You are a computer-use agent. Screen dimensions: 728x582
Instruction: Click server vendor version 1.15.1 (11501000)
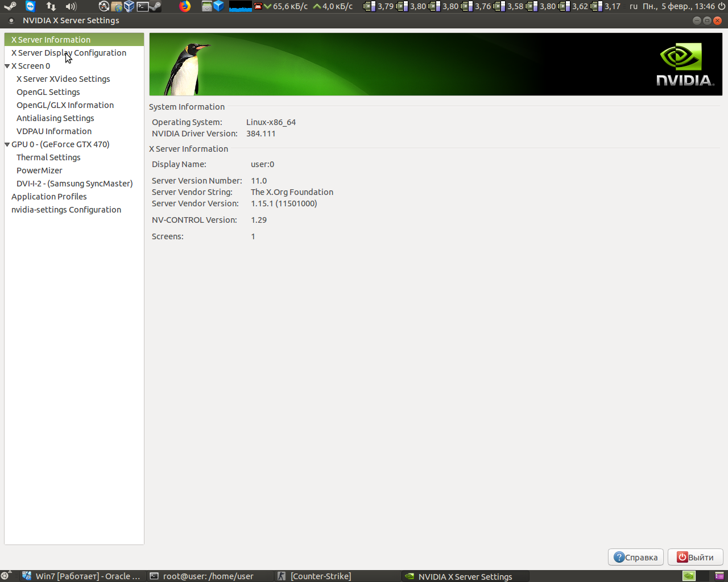[284, 203]
